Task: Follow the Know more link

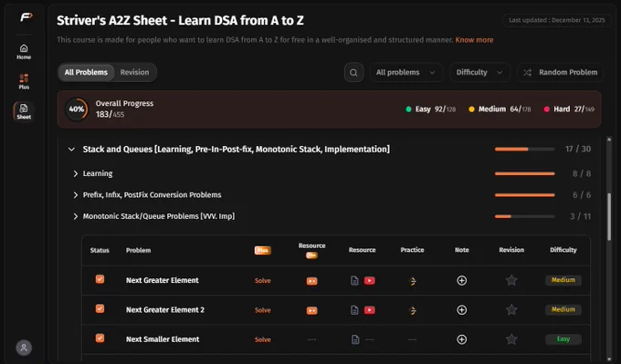Action: click(x=474, y=40)
